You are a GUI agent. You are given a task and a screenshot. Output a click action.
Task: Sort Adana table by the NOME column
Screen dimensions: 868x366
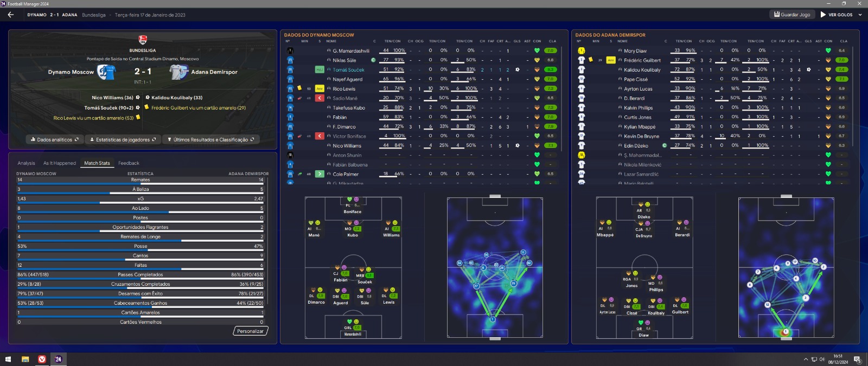tap(622, 41)
